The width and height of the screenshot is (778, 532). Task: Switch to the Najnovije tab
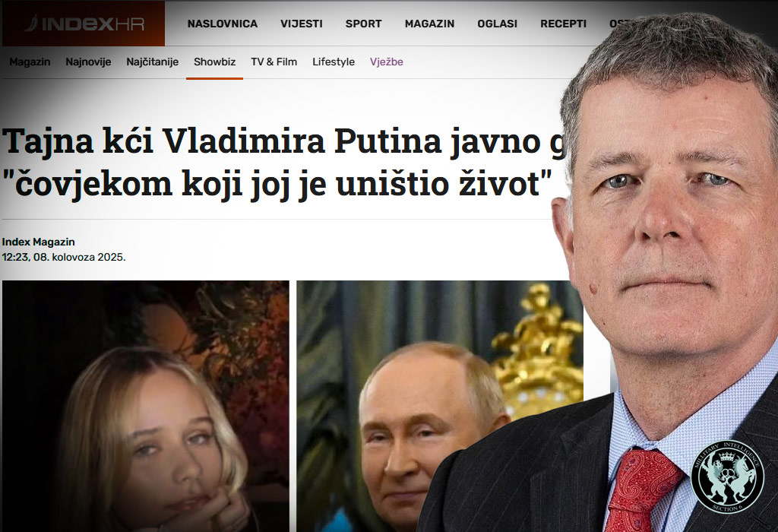[88, 62]
